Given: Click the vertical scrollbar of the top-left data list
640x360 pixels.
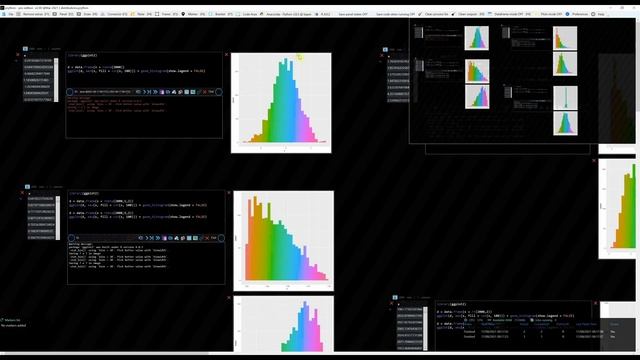Looking at the screenshot, I should 56,79.
